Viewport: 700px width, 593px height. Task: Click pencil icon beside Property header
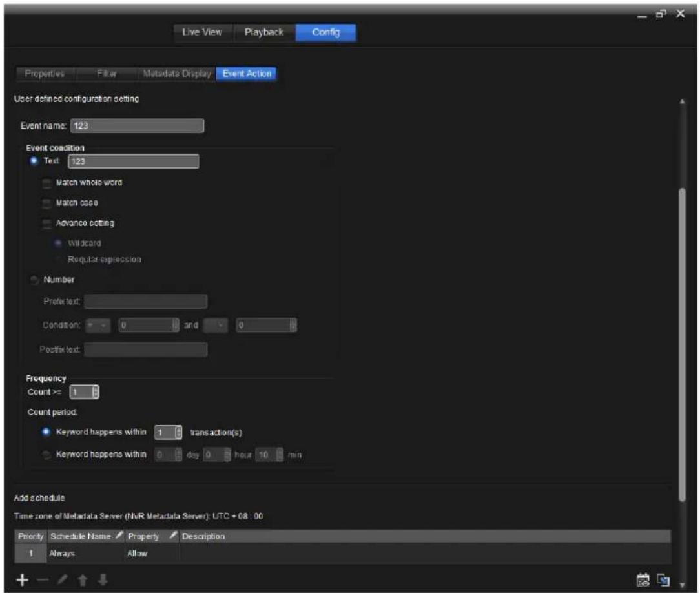tap(173, 536)
